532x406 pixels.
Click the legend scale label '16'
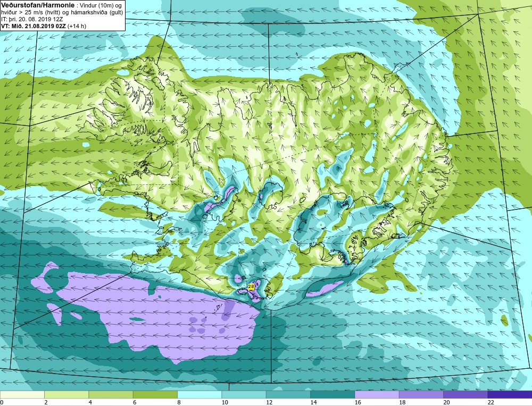(x=358, y=402)
